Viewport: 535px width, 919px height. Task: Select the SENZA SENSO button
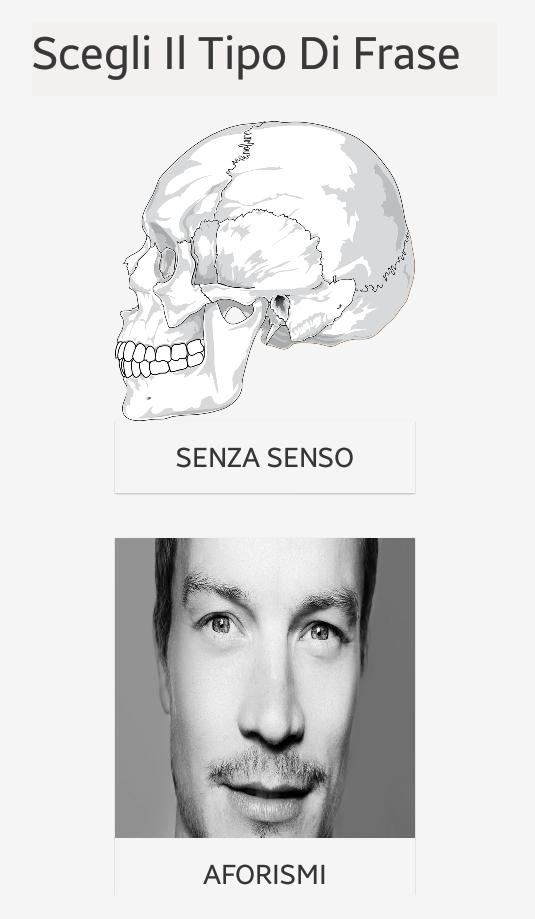pyautogui.click(x=265, y=457)
